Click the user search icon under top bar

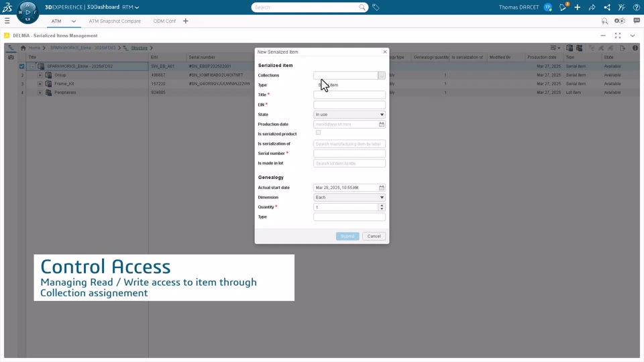(604, 21)
